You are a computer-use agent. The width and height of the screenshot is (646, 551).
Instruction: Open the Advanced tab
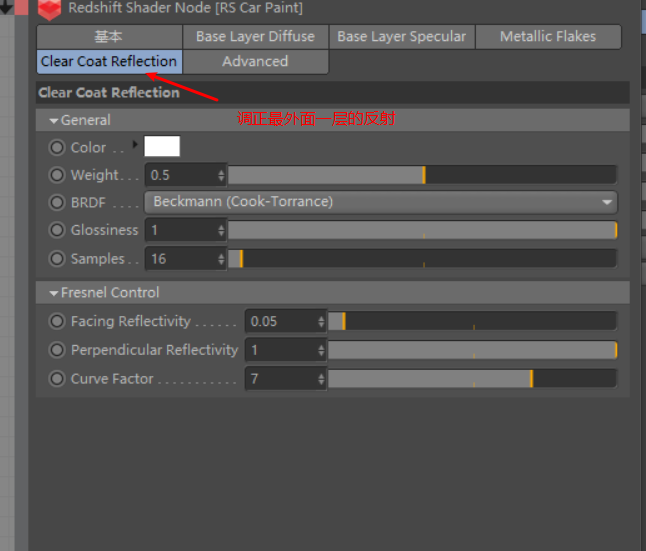point(255,61)
